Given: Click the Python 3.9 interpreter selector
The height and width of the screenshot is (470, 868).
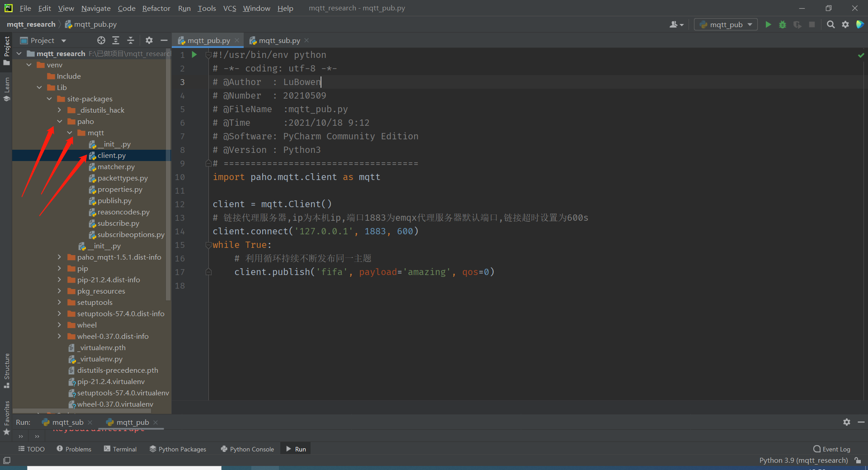Looking at the screenshot, I should point(803,460).
